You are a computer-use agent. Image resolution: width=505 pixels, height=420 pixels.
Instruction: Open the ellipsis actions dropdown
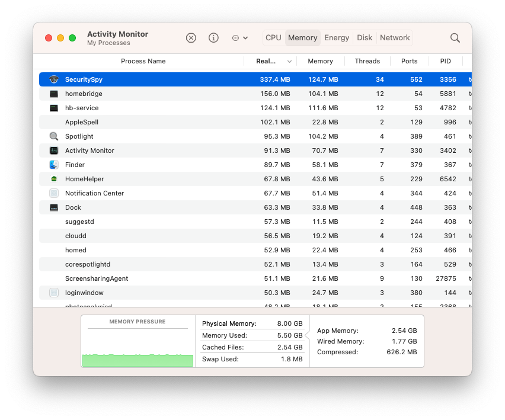(240, 38)
